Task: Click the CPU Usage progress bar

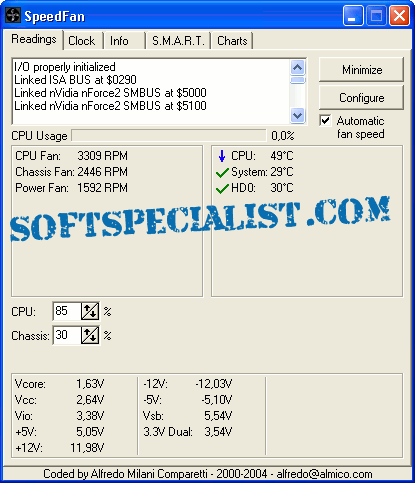Action: [x=169, y=136]
